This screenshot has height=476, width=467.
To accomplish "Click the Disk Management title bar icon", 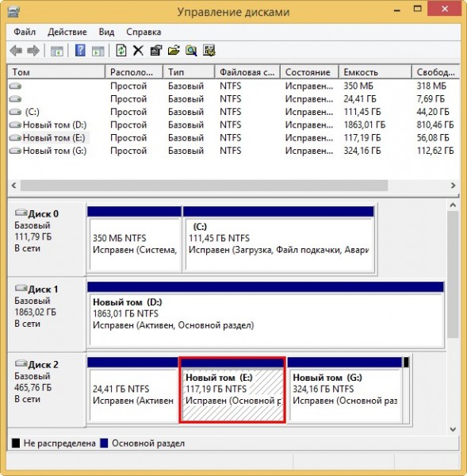I will coord(13,12).
